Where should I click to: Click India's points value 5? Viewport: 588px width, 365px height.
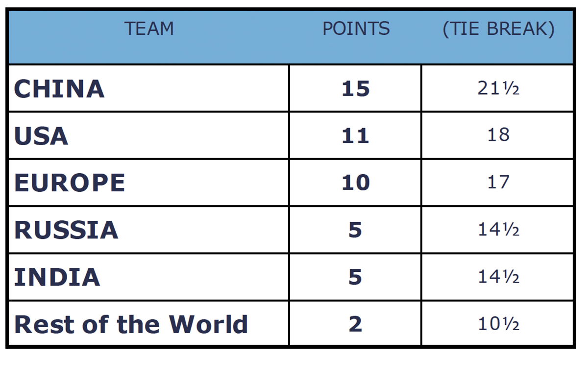(x=355, y=277)
